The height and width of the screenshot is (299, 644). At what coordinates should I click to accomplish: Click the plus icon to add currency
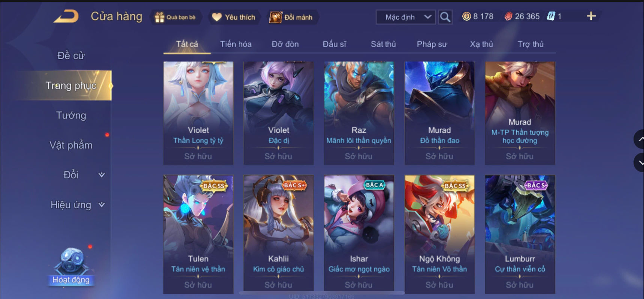coord(591,16)
